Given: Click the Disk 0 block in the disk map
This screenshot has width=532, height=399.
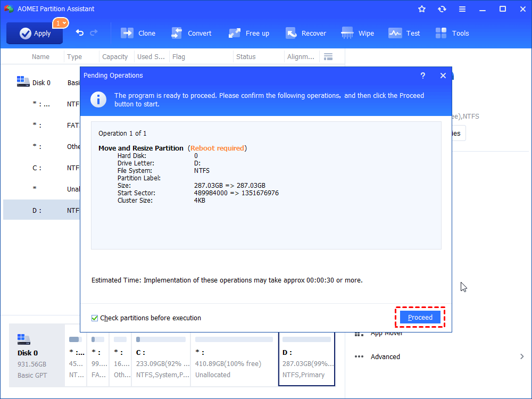Looking at the screenshot, I should (37, 355).
